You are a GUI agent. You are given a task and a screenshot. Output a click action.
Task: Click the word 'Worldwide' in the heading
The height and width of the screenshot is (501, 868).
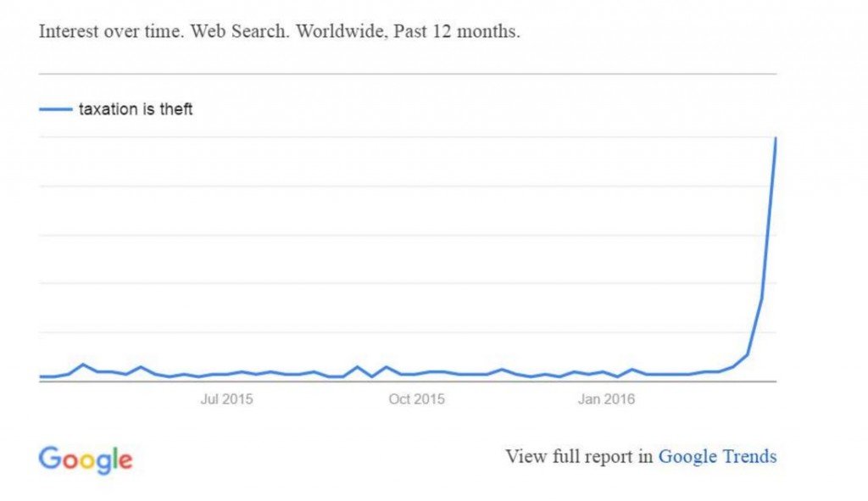coord(341,31)
